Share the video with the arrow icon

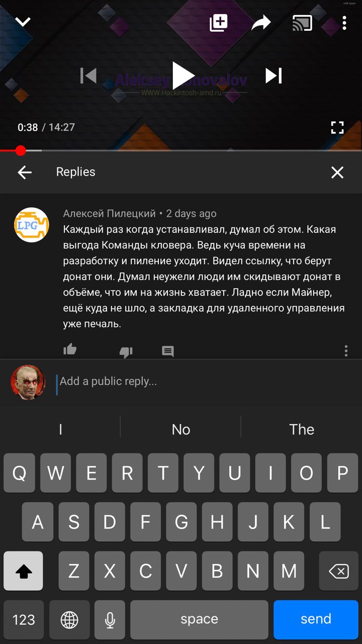pos(261,23)
